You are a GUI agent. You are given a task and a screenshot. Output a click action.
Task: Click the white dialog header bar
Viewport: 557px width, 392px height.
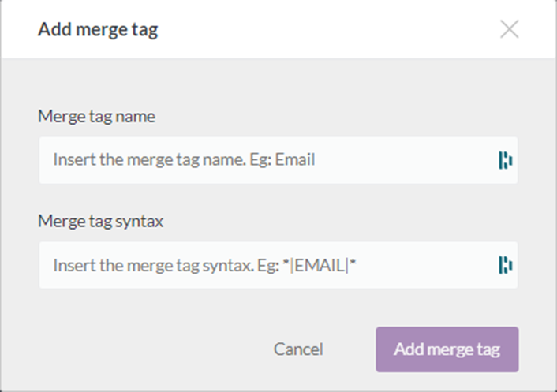pyautogui.click(x=278, y=29)
